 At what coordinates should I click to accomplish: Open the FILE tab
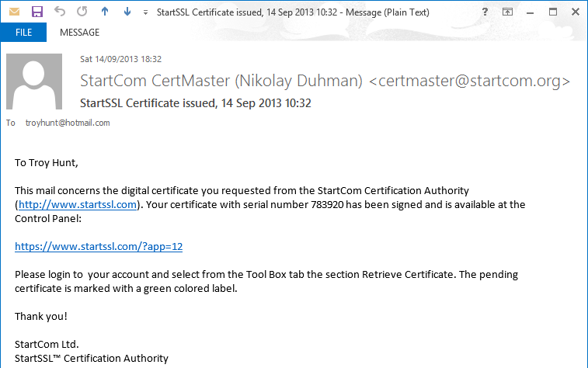tap(23, 33)
